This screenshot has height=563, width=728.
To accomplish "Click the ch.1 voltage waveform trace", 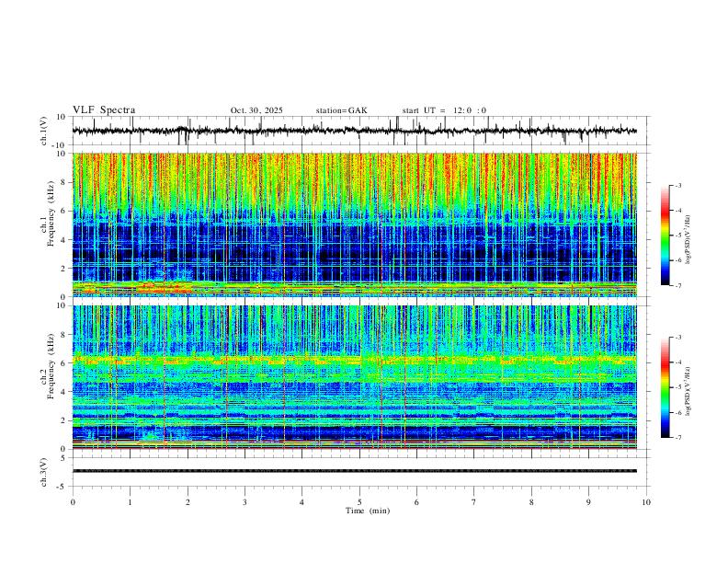I will point(354,131).
